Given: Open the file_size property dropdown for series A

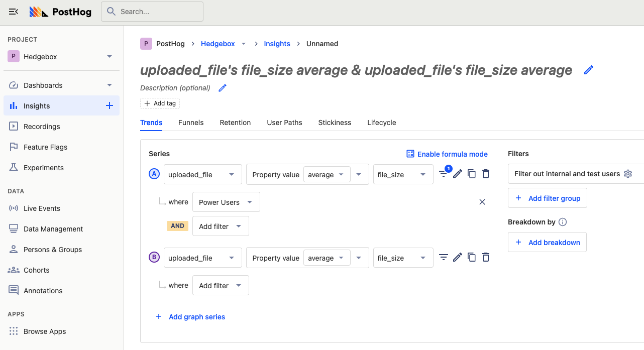Looking at the screenshot, I should [403, 175].
